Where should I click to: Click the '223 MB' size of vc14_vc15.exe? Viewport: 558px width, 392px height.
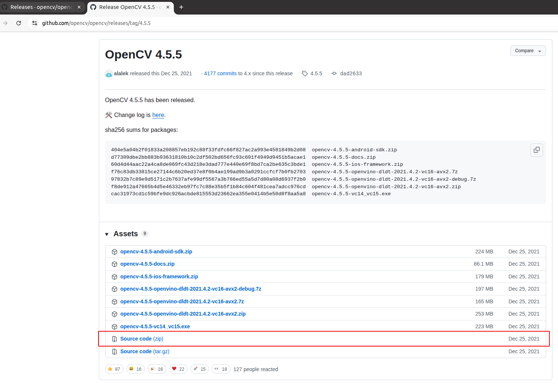click(x=484, y=326)
